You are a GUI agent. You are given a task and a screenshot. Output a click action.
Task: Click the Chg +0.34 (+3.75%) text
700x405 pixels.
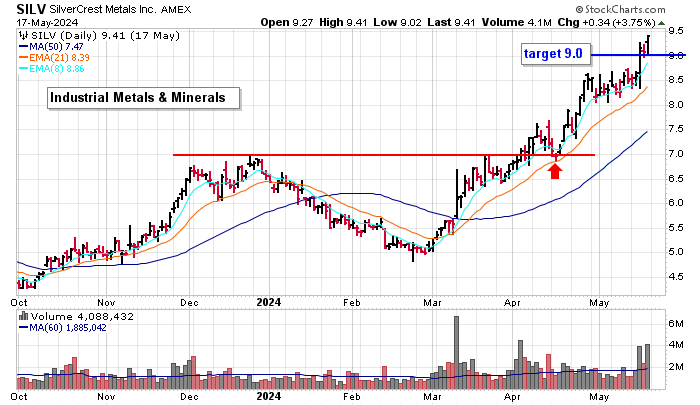(607, 22)
